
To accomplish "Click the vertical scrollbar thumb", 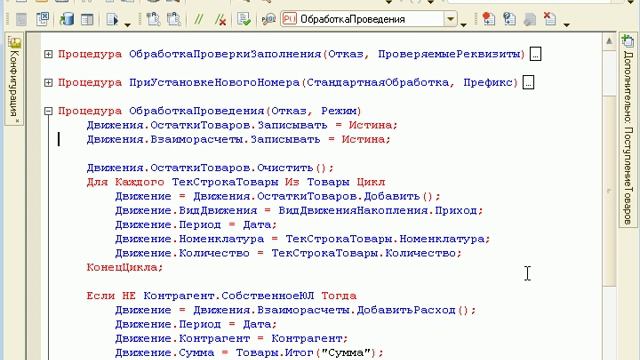I will pos(609,190).
